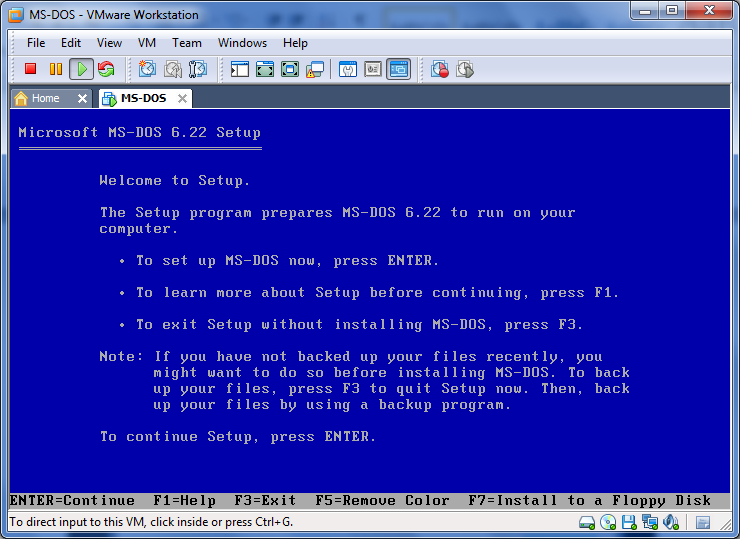Click the CD/DVD drive status icon

coord(608,522)
